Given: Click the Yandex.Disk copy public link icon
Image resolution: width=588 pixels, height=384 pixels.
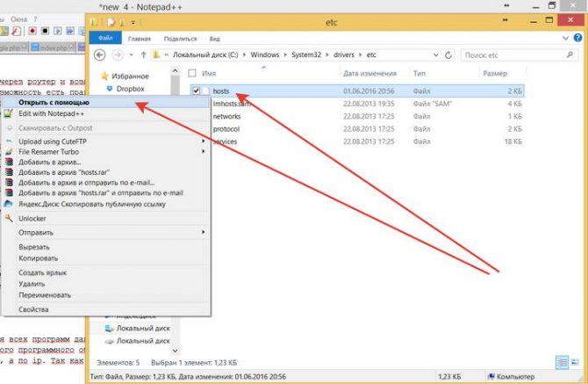Looking at the screenshot, I should click(x=10, y=203).
